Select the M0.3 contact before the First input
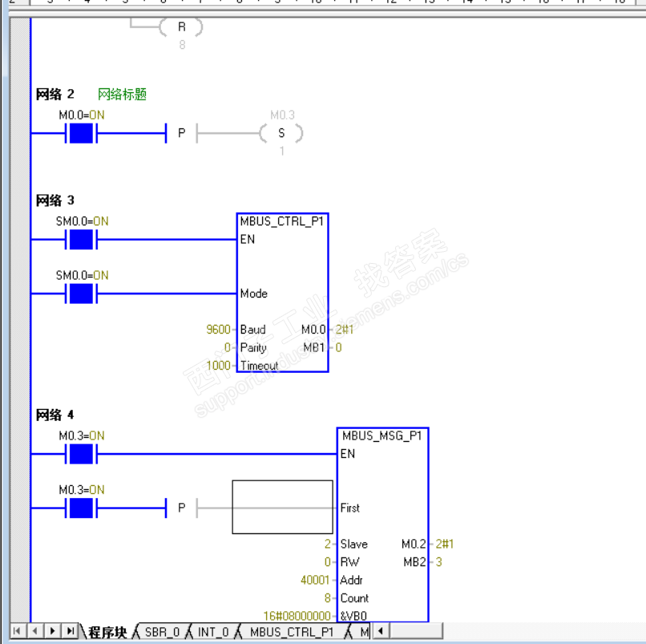The image size is (646, 644). 81,508
